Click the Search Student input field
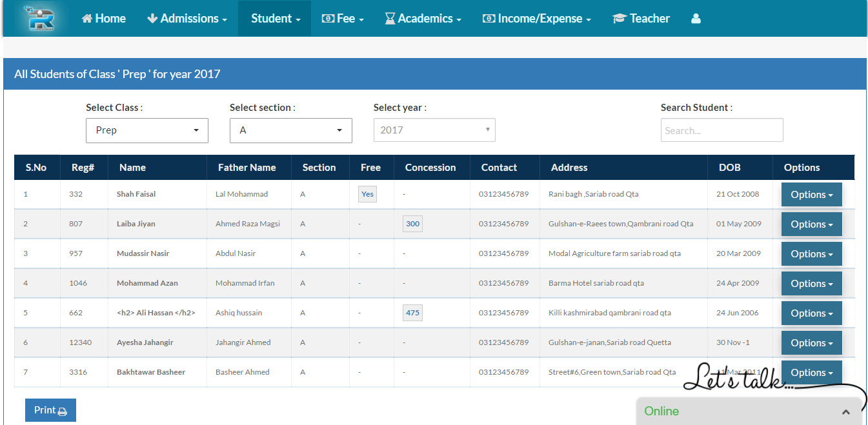 click(722, 130)
